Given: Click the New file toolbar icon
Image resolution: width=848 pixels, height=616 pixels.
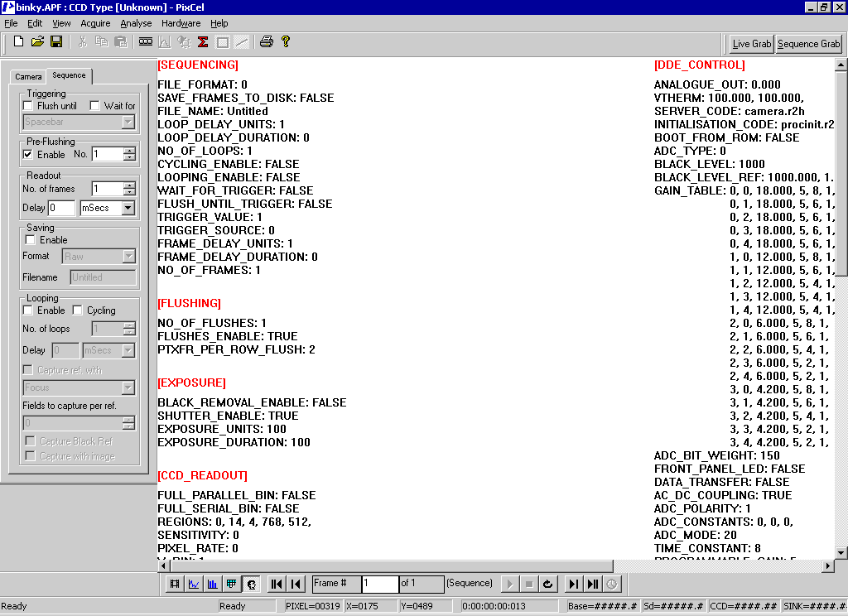Looking at the screenshot, I should (x=17, y=41).
